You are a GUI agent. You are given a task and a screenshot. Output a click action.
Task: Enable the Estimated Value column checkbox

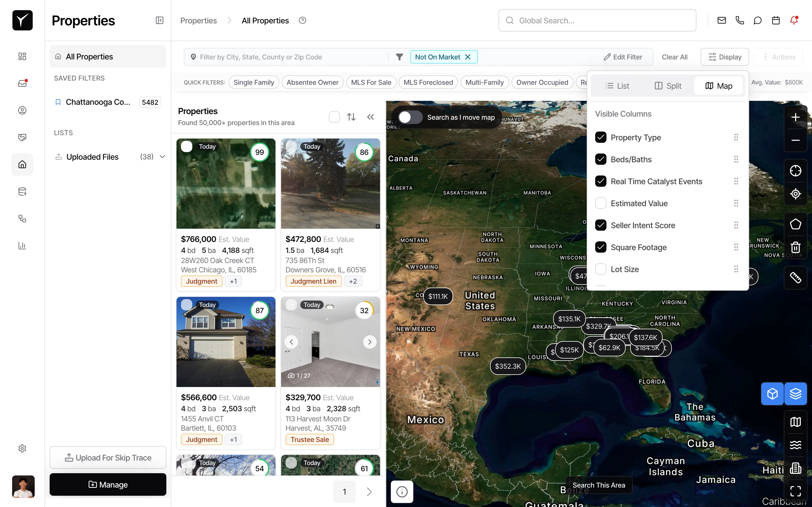pos(601,203)
